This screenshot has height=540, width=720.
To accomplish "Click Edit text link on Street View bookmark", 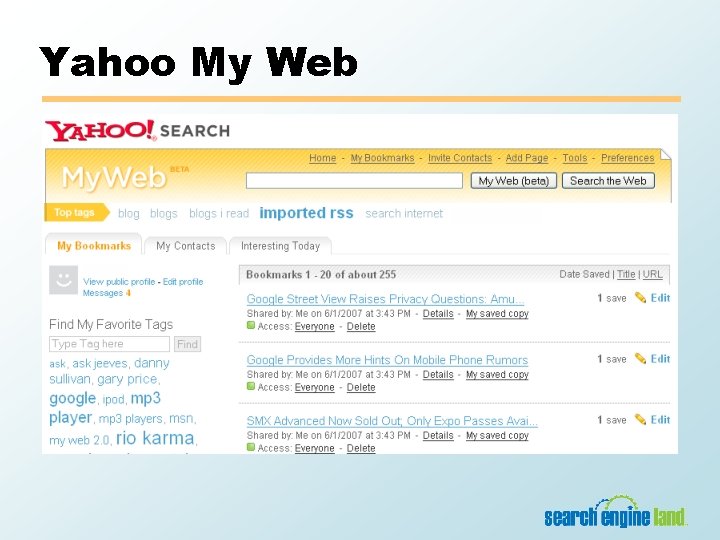I will (660, 298).
